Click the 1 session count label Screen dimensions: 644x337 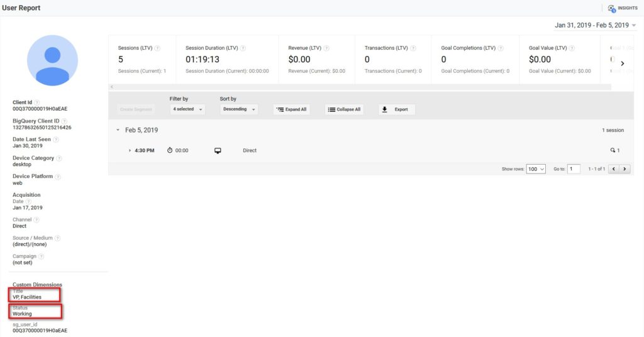pyautogui.click(x=613, y=130)
